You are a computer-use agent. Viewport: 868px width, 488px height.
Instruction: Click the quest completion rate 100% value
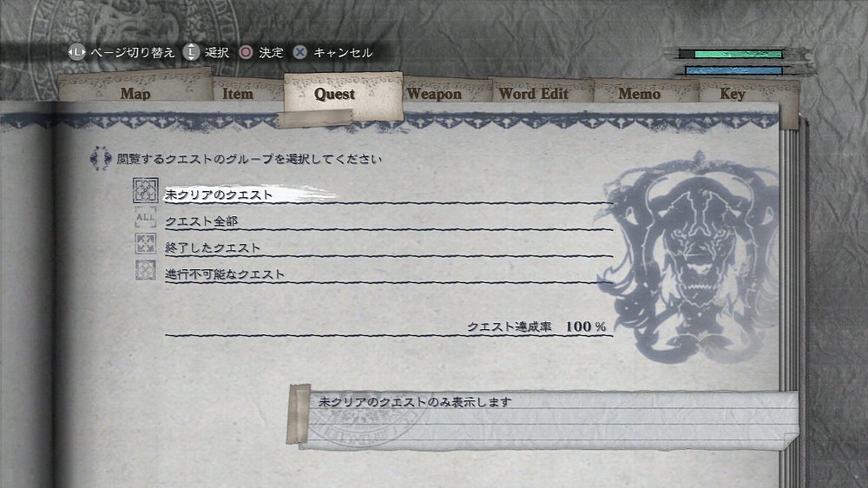coord(586,326)
